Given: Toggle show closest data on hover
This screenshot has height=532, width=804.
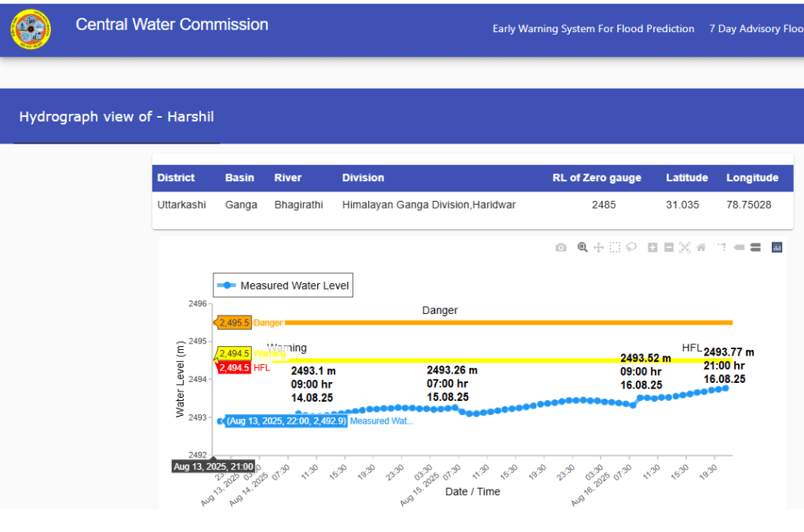Looking at the screenshot, I should pos(739,247).
